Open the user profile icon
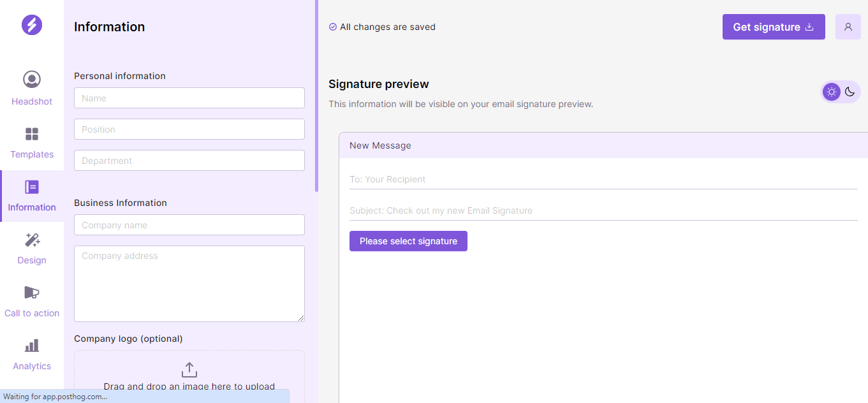 [848, 27]
